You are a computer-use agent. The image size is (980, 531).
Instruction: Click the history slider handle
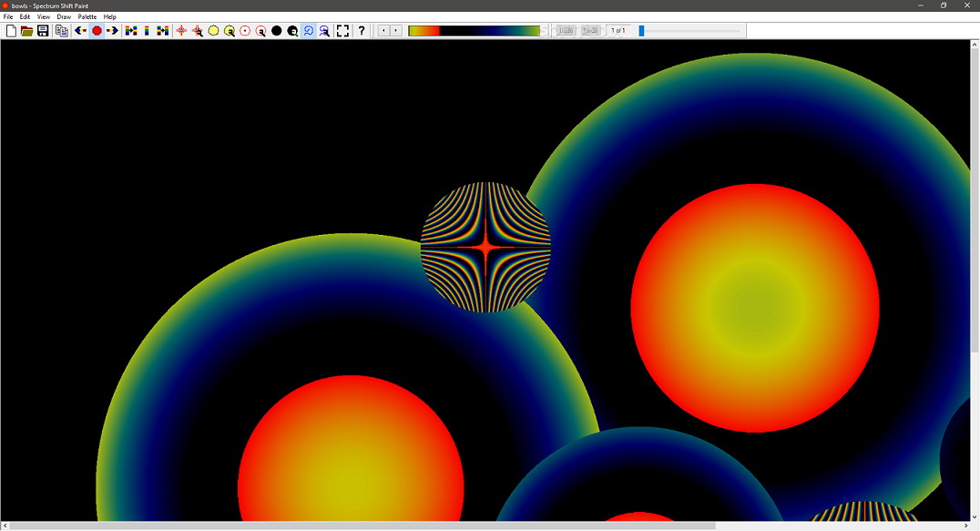click(641, 31)
